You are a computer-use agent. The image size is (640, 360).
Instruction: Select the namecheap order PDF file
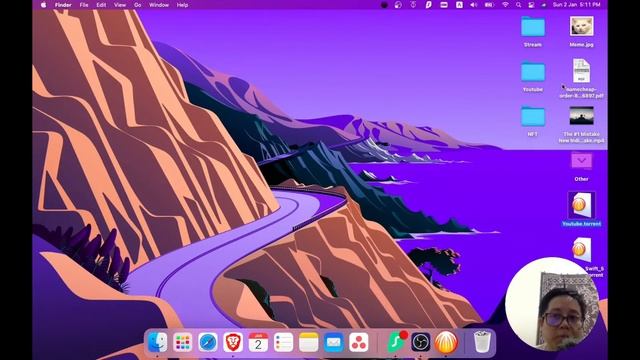581,71
